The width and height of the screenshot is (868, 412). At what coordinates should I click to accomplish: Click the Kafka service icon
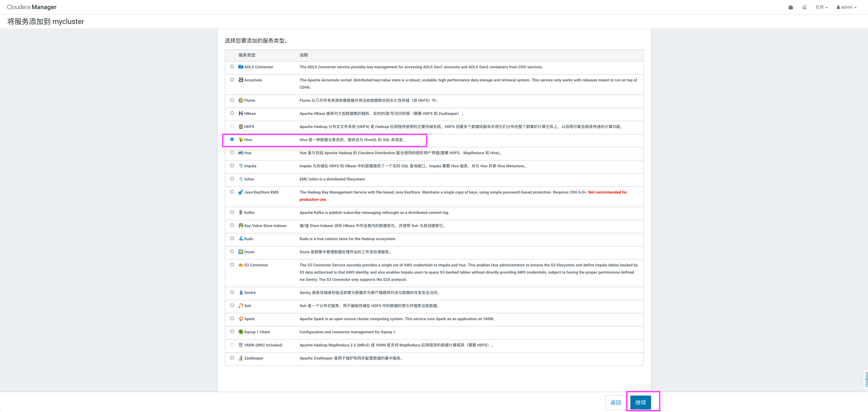coord(241,213)
